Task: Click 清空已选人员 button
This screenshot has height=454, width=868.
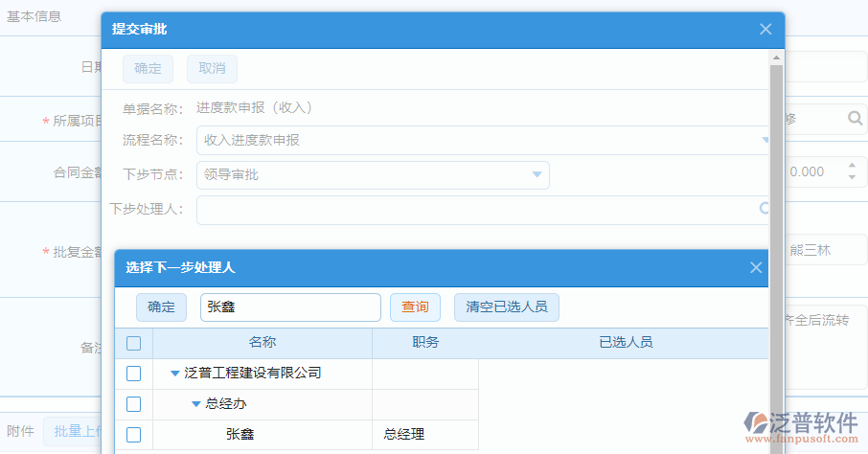Action: coord(506,306)
